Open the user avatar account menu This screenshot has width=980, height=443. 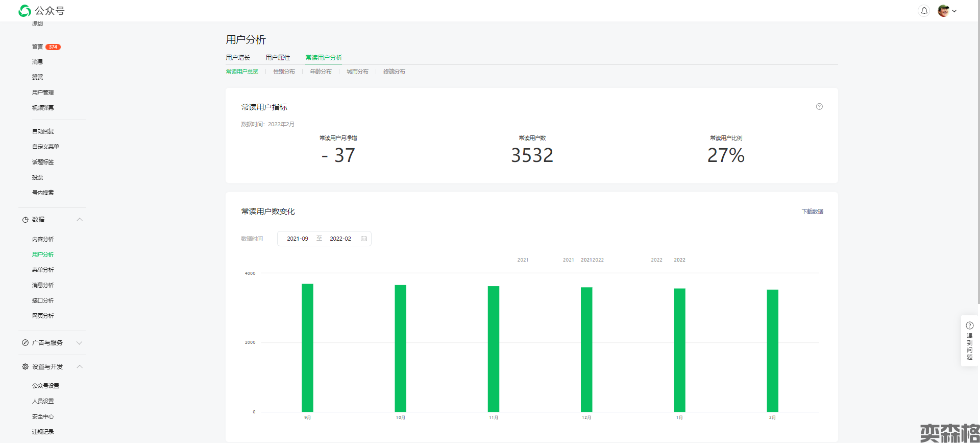point(943,11)
